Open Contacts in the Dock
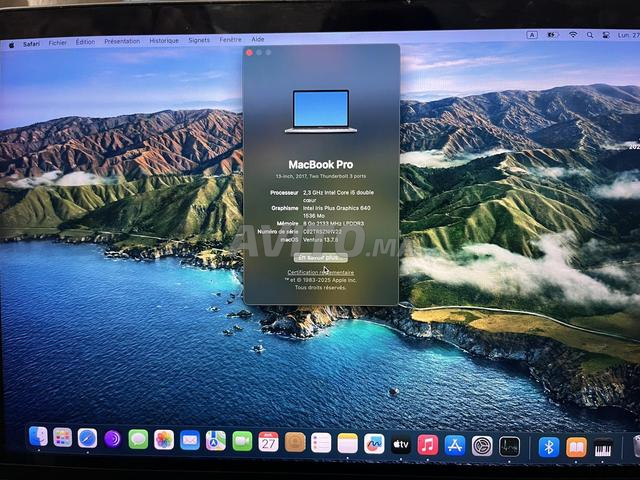Screen dimensions: 640x480 click(x=295, y=442)
